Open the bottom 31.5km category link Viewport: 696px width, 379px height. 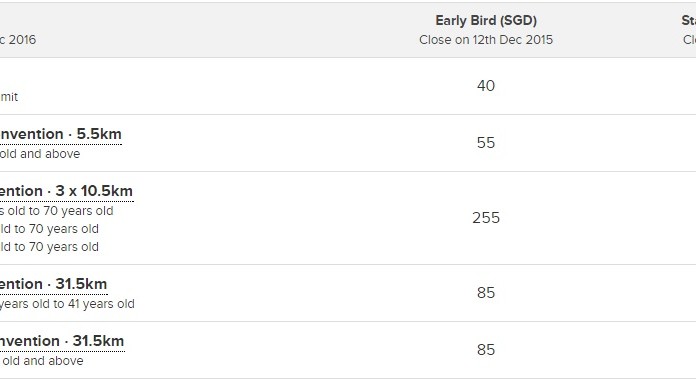point(62,341)
